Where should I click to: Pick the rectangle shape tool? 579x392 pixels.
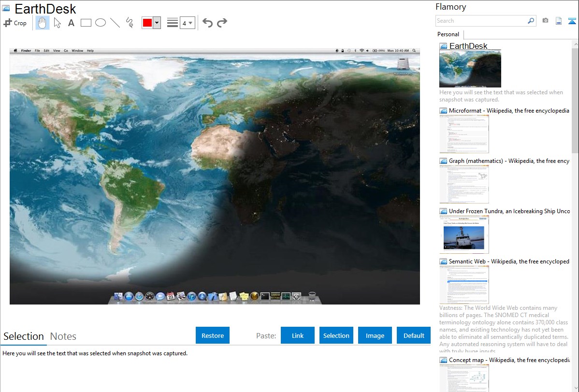(x=86, y=23)
